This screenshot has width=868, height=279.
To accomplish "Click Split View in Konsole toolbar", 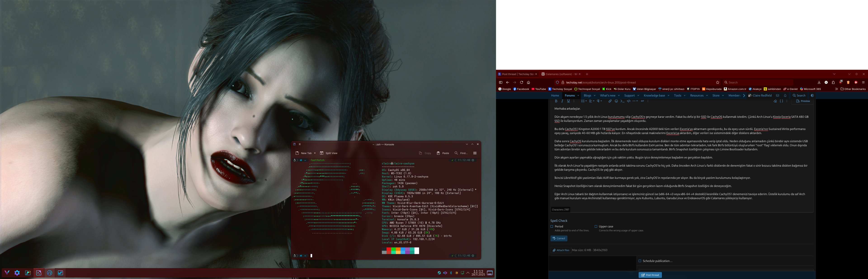I will [x=328, y=153].
